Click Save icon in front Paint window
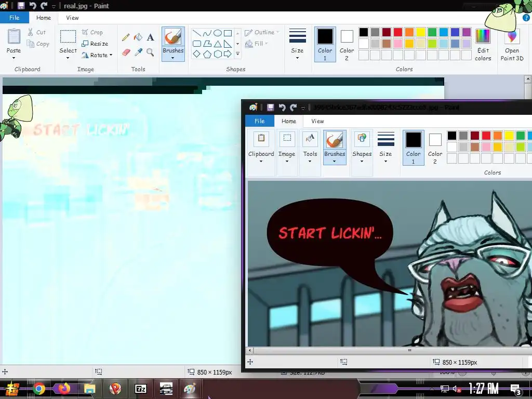Screen dimensions: 532x399 [270, 108]
